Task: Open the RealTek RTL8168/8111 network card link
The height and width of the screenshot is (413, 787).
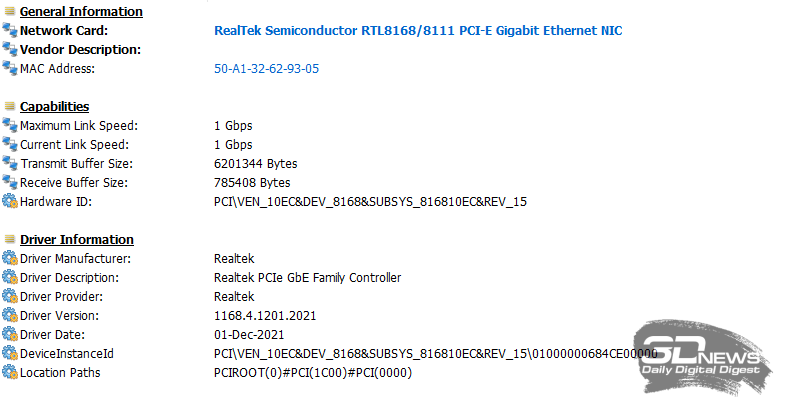Action: coord(418,31)
